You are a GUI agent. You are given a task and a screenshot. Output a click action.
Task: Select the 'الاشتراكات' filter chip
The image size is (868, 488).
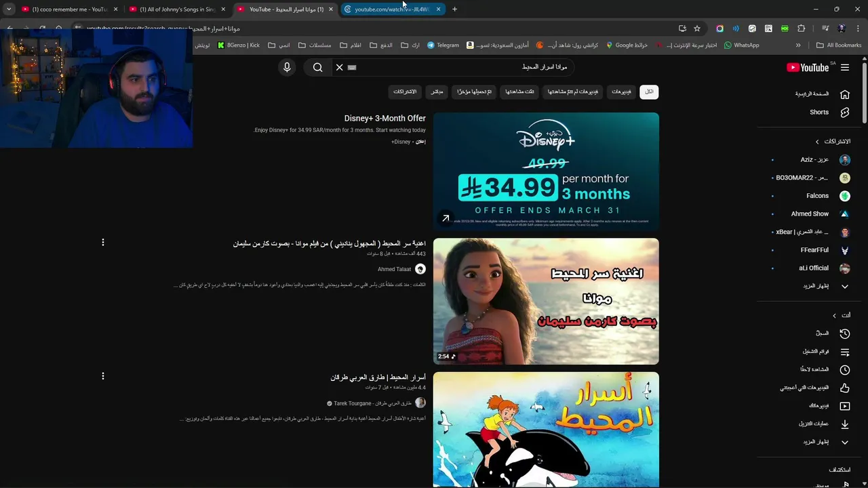[405, 91]
